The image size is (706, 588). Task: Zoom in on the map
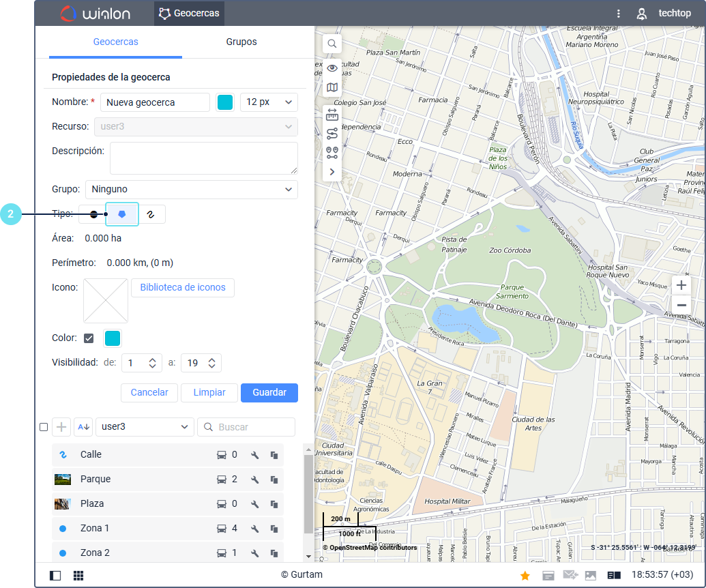pyautogui.click(x=681, y=285)
